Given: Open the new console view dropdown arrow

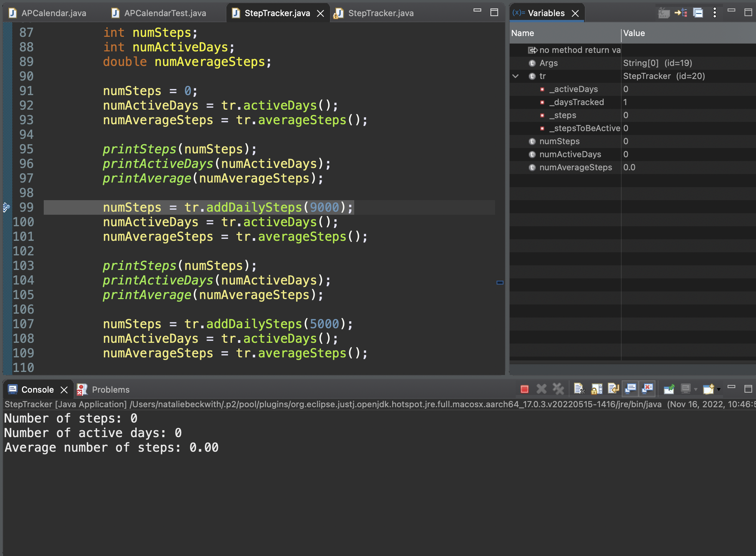Looking at the screenshot, I should click(719, 389).
